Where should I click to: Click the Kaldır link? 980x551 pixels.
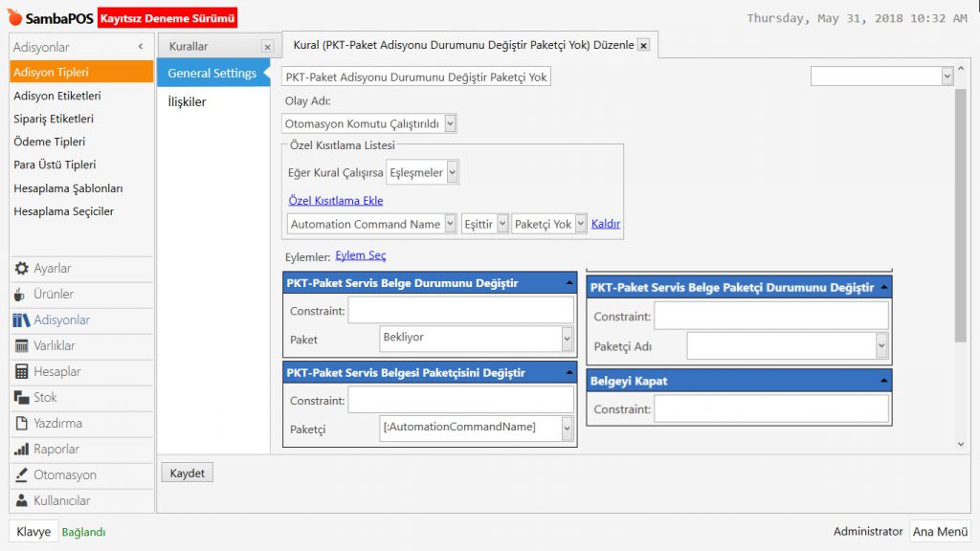[606, 224]
